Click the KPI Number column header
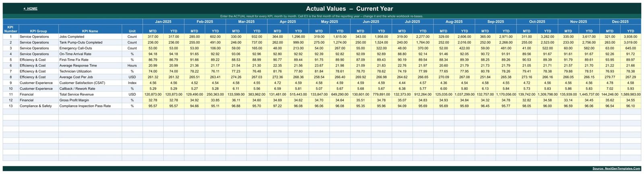Viewport: 644px width, 174px height. [x=10, y=29]
